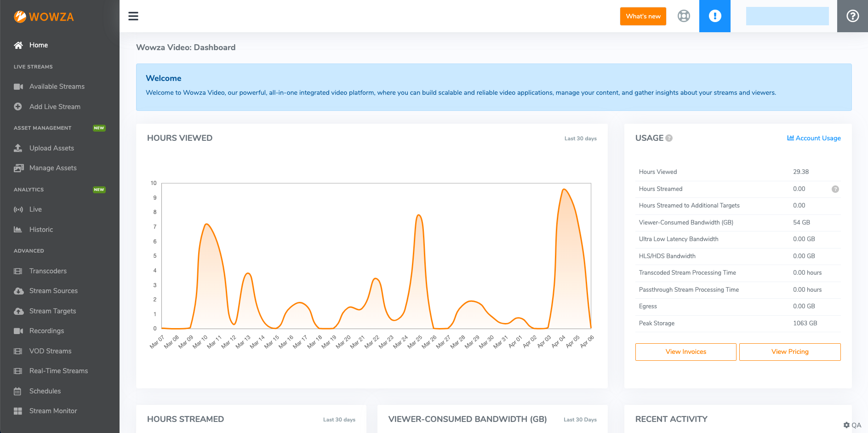Click the Transcoders film icon
The height and width of the screenshot is (433, 868).
click(x=18, y=271)
